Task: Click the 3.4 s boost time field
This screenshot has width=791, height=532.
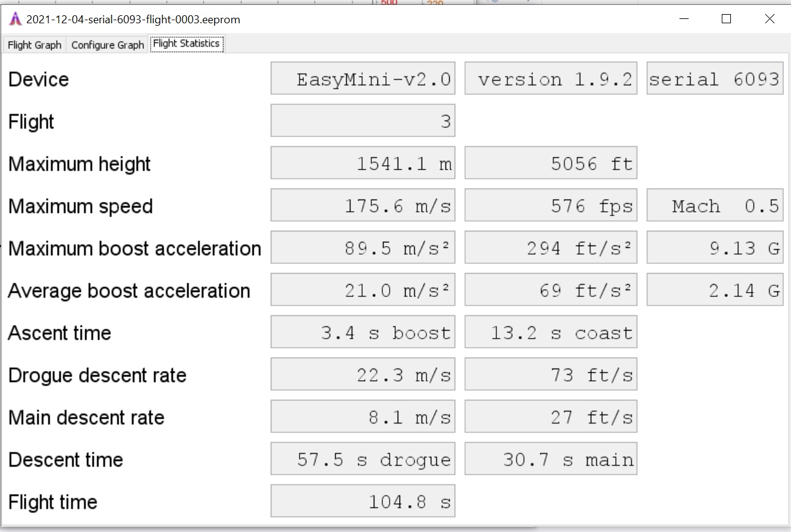Action: 363,332
